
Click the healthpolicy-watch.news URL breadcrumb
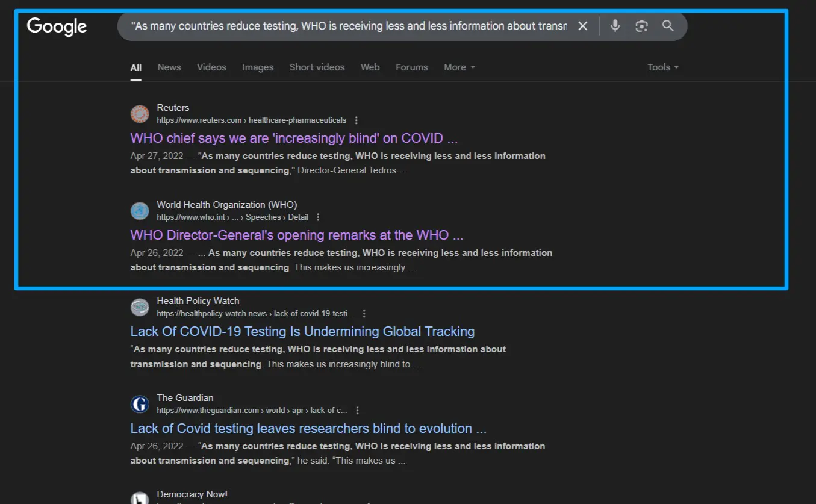pos(255,314)
